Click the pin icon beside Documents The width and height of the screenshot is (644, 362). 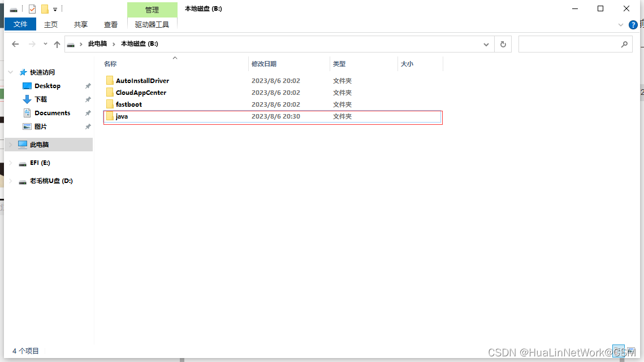pyautogui.click(x=88, y=113)
